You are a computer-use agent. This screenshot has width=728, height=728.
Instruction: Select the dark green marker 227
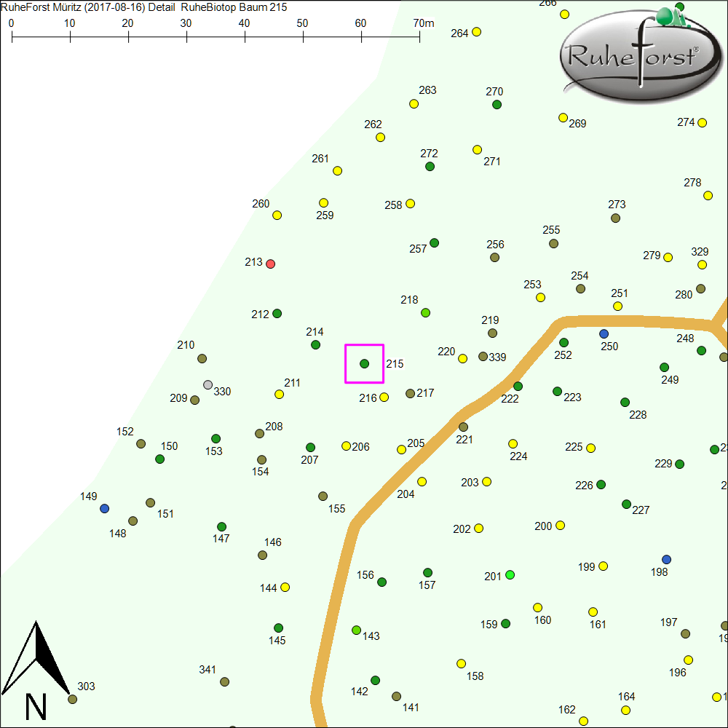coord(626,504)
